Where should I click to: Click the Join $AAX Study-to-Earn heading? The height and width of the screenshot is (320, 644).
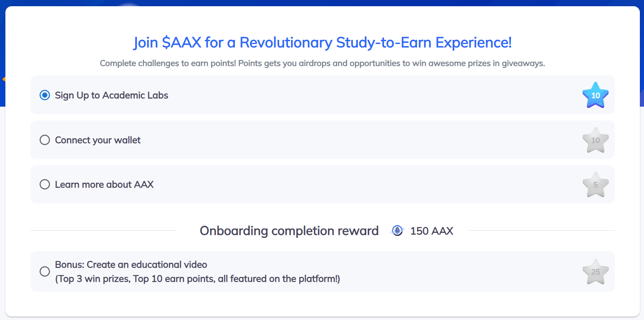coord(322,42)
